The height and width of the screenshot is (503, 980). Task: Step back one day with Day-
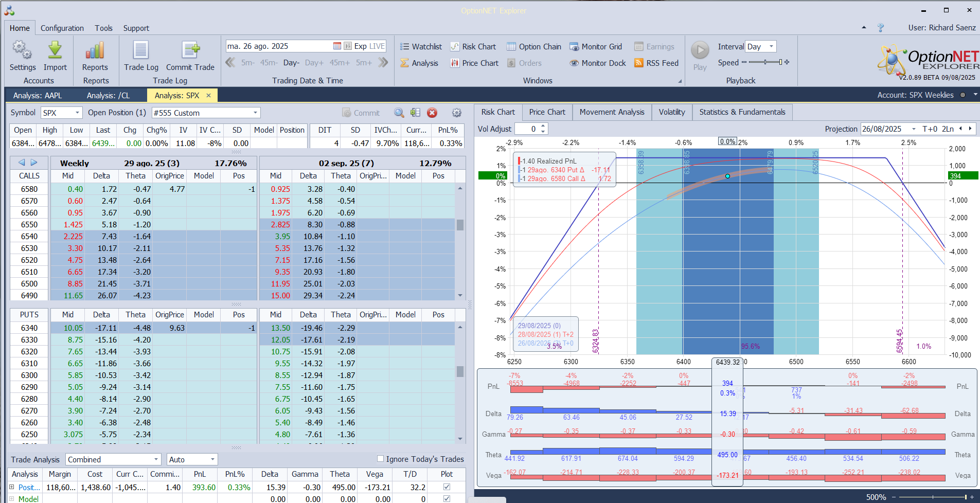291,62
